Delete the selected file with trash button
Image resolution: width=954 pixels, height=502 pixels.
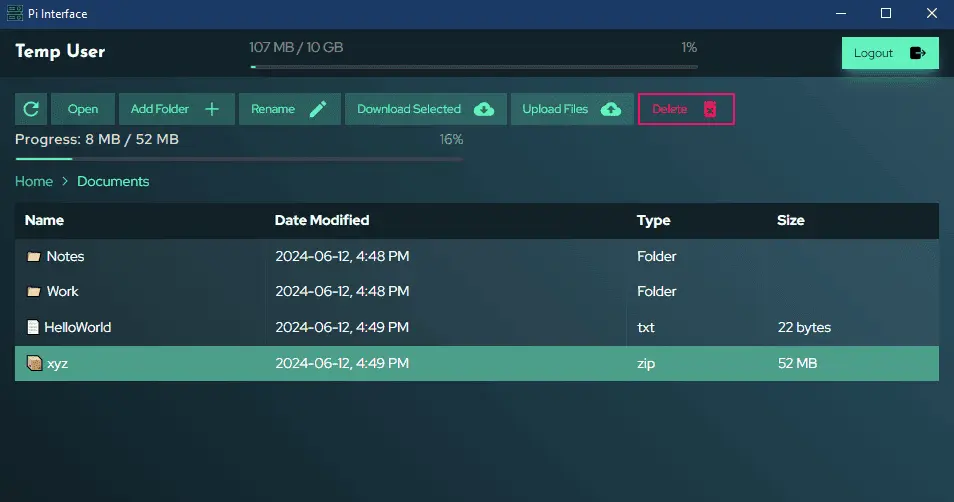pyautogui.click(x=686, y=109)
